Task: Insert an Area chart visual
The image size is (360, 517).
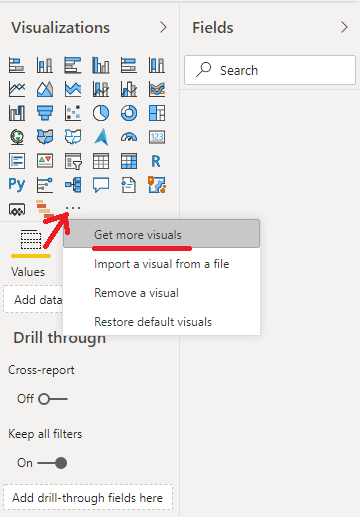Action: (x=45, y=89)
